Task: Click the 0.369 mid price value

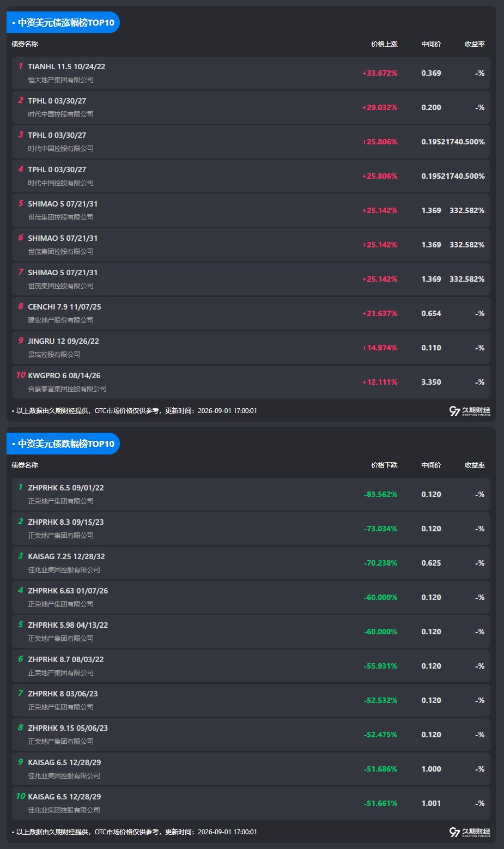Action: point(431,73)
